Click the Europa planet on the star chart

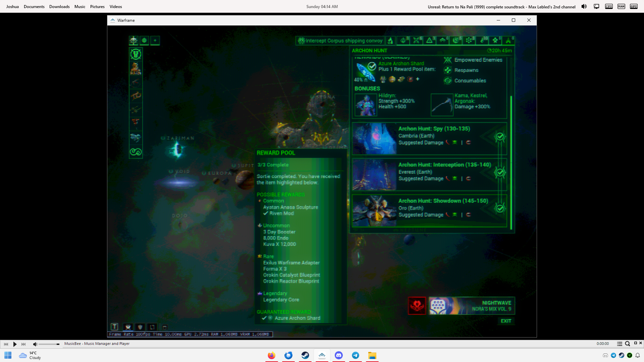pos(217,181)
